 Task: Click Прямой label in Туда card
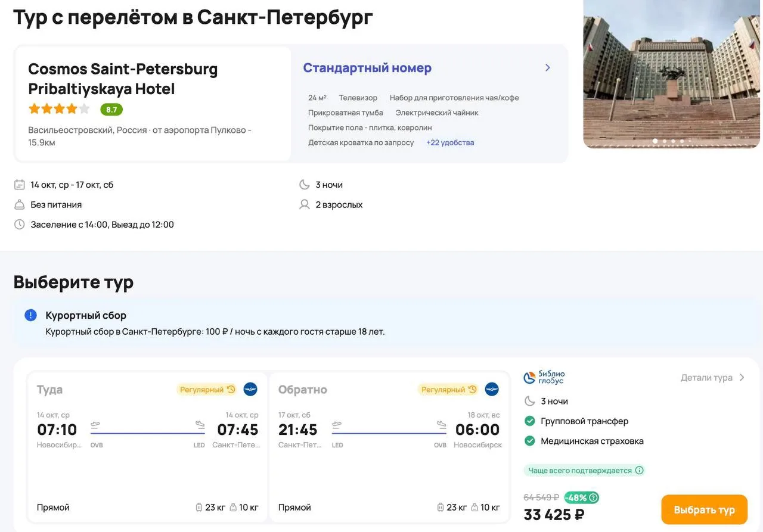(53, 508)
